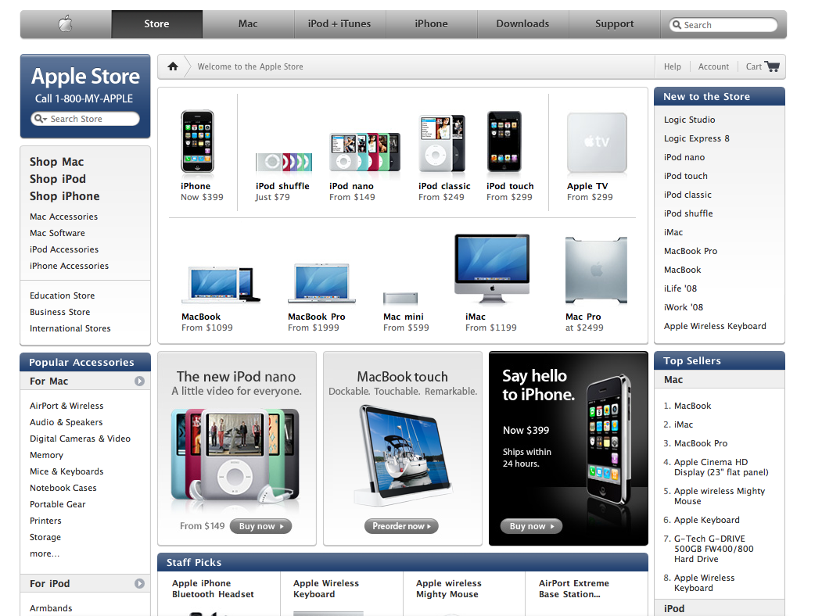Click Preorder now for MacBook touch
Image resolution: width=840 pixels, height=616 pixels.
coord(401,526)
